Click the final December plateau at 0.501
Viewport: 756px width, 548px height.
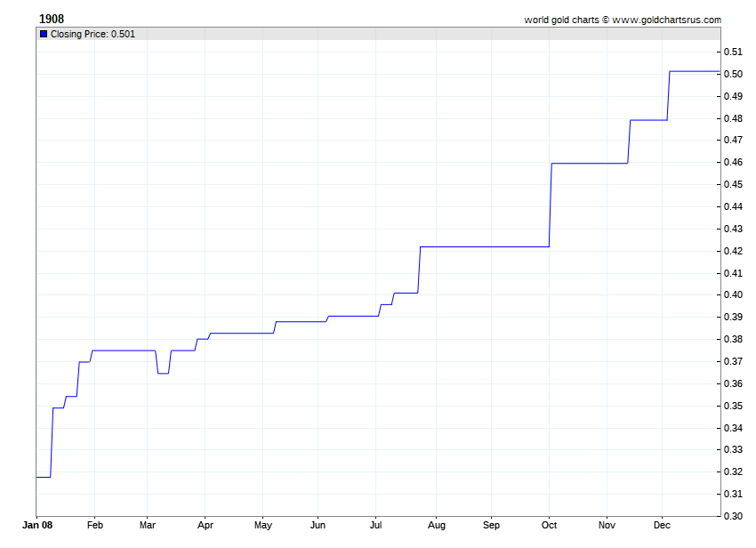coord(694,71)
